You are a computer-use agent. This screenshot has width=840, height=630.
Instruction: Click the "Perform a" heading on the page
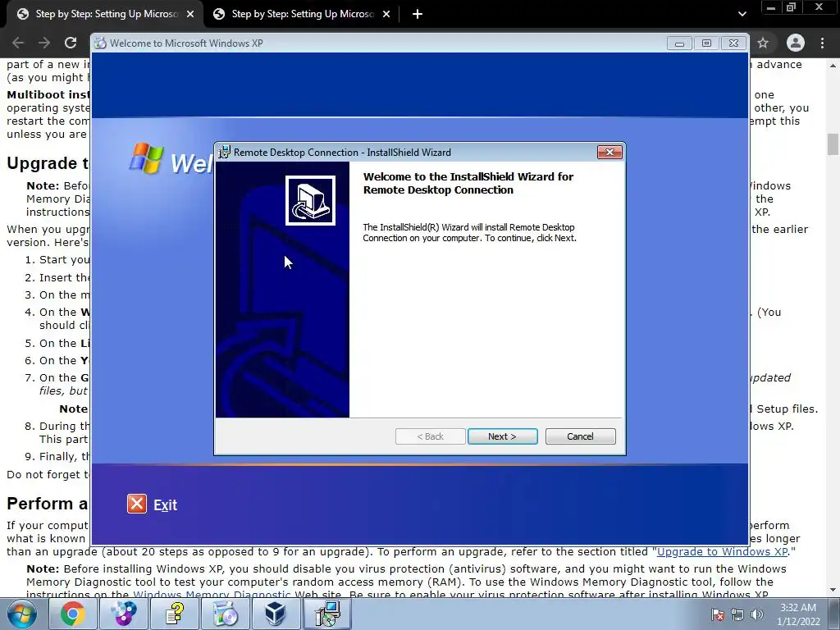click(x=47, y=504)
